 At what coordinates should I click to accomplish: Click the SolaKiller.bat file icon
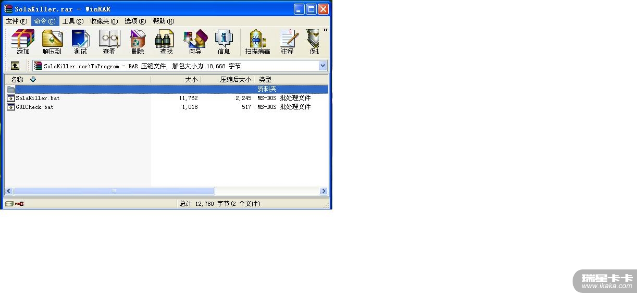tap(11, 98)
